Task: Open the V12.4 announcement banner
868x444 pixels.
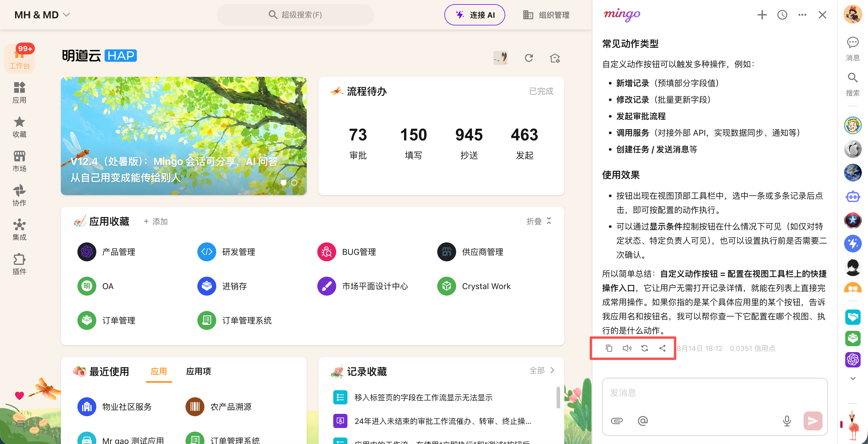Action: coord(184,136)
